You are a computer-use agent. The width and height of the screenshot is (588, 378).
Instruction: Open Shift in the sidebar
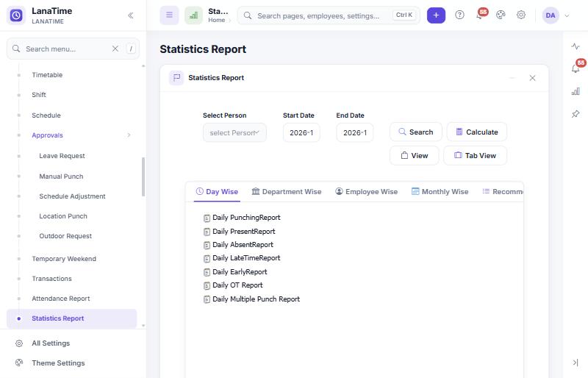(39, 95)
